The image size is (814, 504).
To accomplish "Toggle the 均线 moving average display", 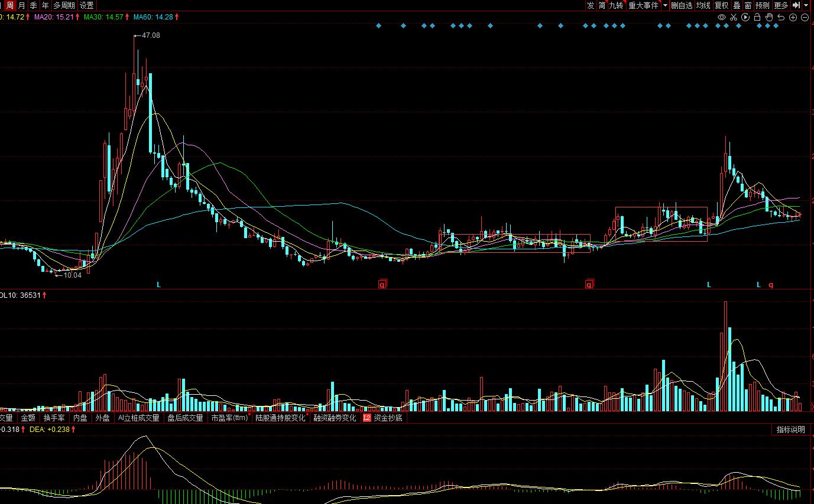I will coord(703,5).
